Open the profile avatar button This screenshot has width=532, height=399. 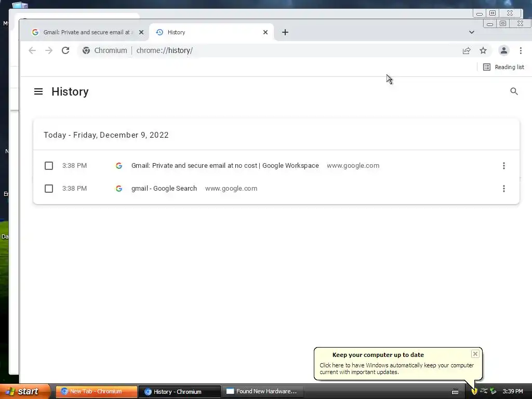coord(504,50)
